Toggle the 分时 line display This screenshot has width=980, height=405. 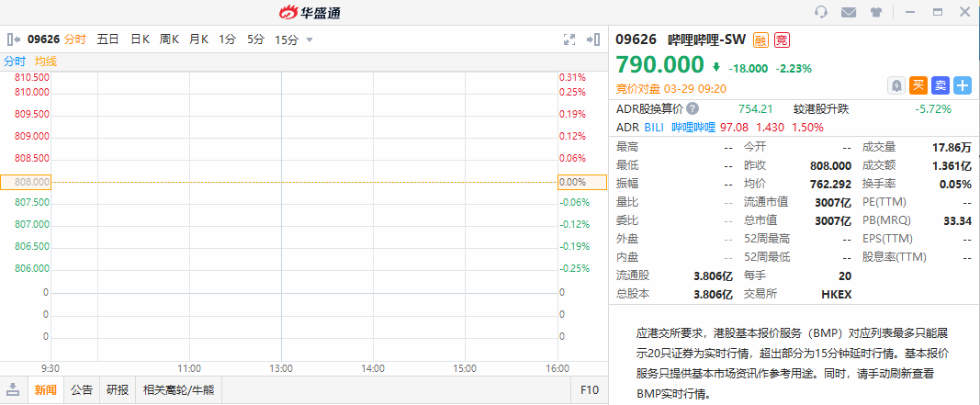point(15,61)
